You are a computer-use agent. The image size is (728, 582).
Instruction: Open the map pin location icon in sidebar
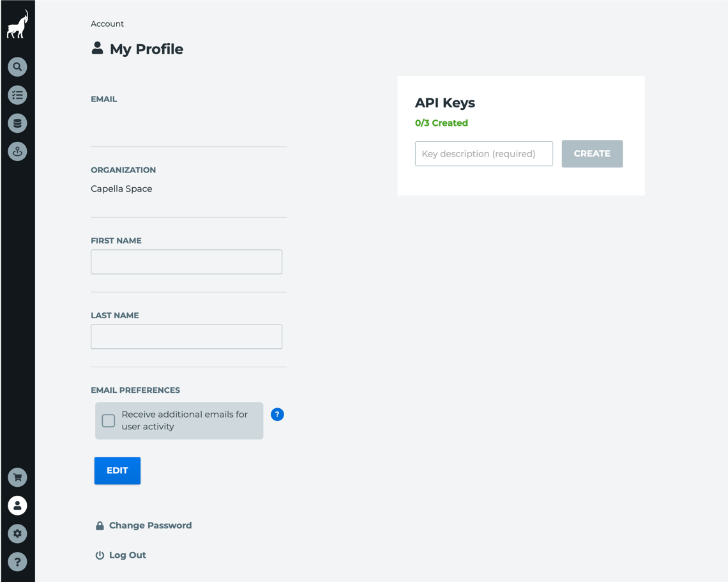point(17,151)
